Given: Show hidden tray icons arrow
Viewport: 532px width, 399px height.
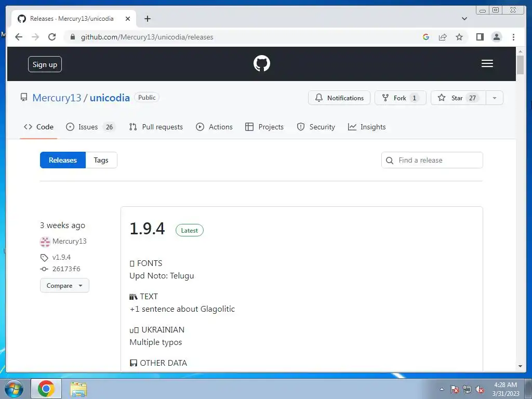Looking at the screenshot, I should (x=442, y=390).
